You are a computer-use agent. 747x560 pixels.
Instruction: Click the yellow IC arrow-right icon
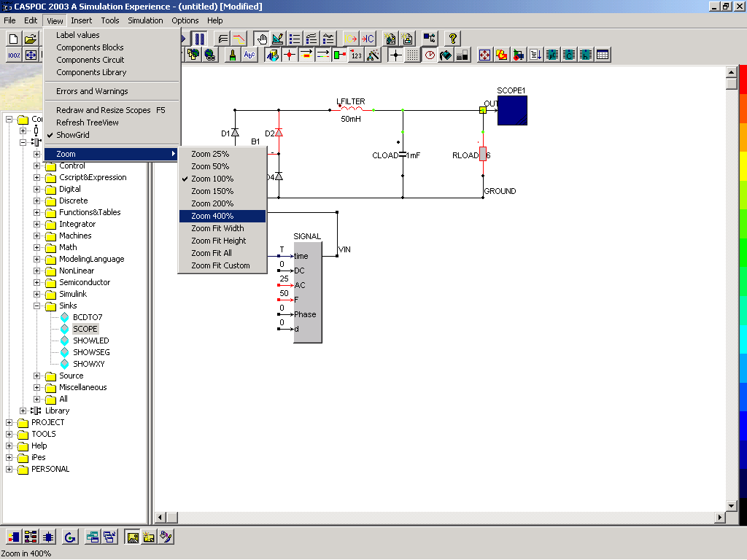pos(351,39)
